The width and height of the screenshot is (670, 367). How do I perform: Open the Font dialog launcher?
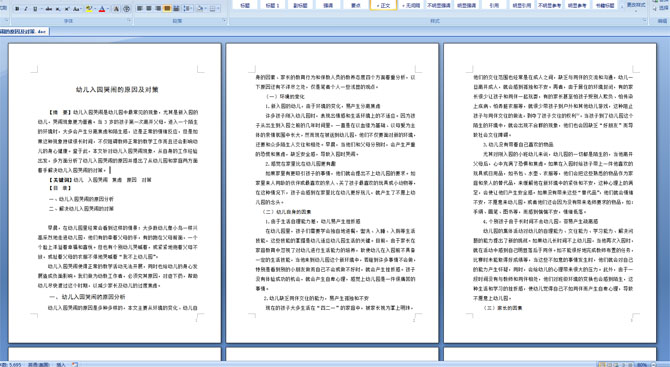click(x=129, y=20)
